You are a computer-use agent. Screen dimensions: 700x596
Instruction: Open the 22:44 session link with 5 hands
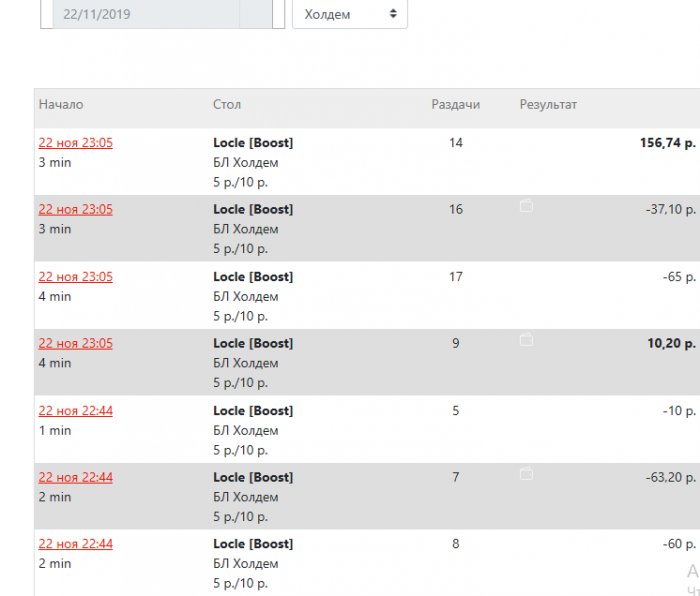(x=76, y=411)
